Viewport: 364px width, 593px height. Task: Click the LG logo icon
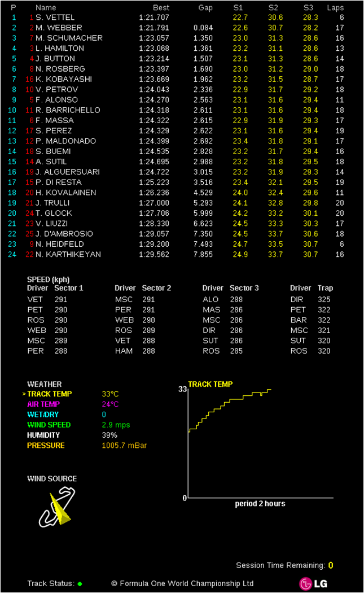(313, 583)
